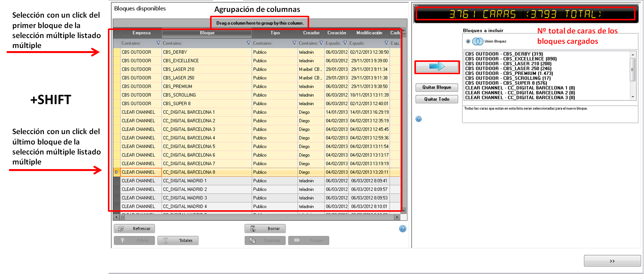Open help icon below the blocks grid
The image size is (644, 274).
click(x=402, y=229)
